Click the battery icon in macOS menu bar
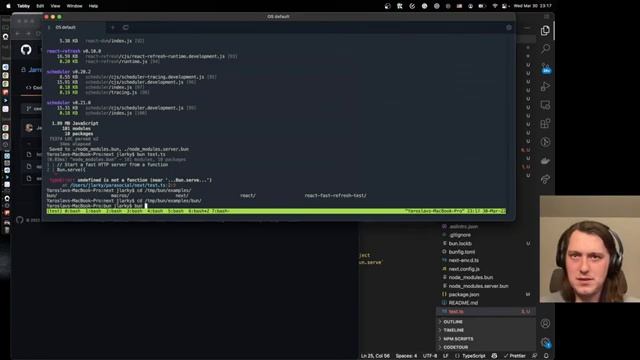Screen dimensions: 640x360 click(x=482, y=6)
